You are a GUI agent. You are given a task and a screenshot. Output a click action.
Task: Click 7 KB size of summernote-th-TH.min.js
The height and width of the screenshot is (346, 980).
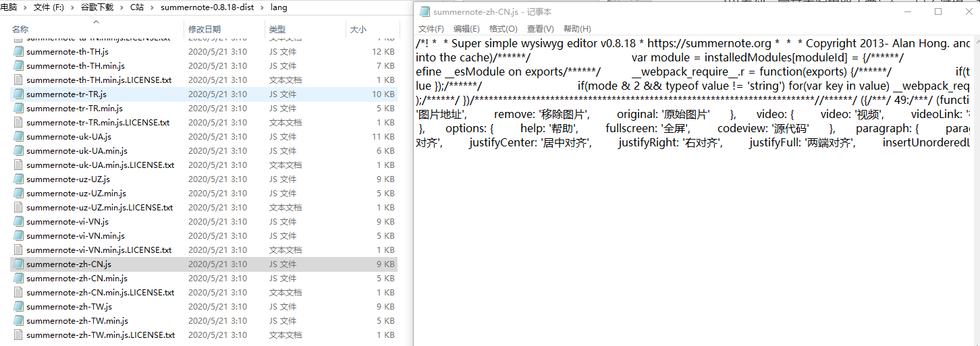[x=386, y=66]
